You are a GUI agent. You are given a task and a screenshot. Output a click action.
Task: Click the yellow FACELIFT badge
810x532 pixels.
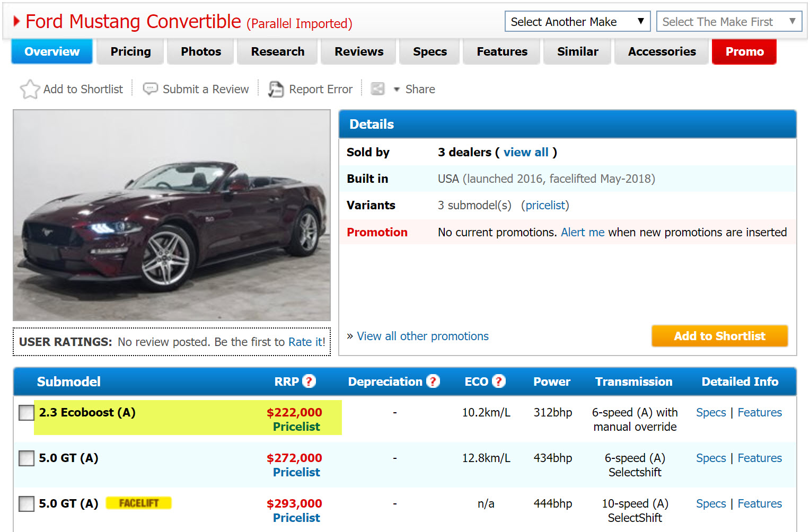click(x=139, y=503)
